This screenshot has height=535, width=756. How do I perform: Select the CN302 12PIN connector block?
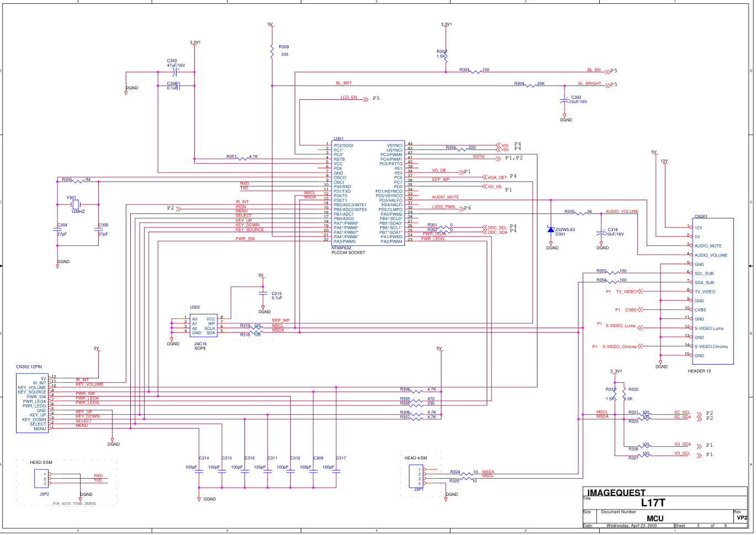(33, 403)
